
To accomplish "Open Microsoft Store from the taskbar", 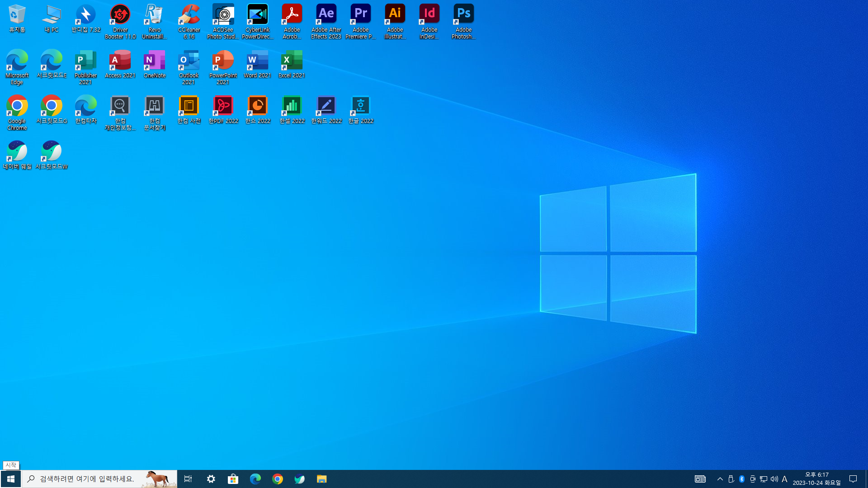I will (233, 479).
